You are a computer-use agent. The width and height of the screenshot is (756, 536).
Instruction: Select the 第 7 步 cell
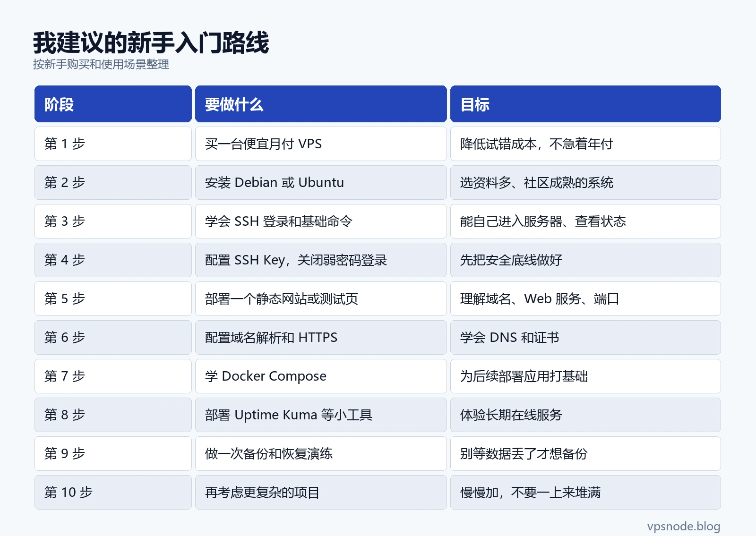click(113, 376)
